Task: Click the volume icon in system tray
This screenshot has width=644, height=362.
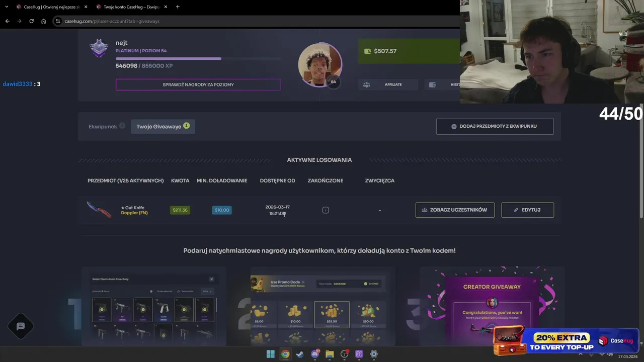Action: coord(610,354)
